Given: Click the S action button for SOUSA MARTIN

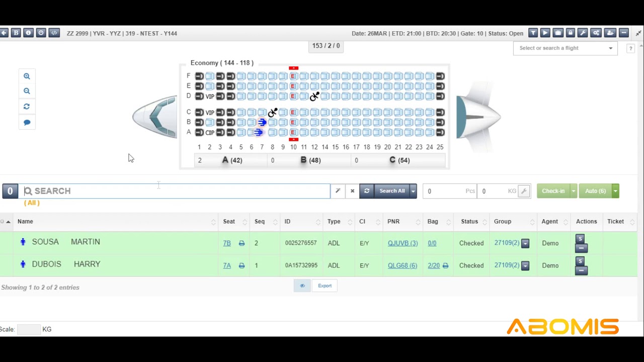Looking at the screenshot, I should tap(580, 239).
